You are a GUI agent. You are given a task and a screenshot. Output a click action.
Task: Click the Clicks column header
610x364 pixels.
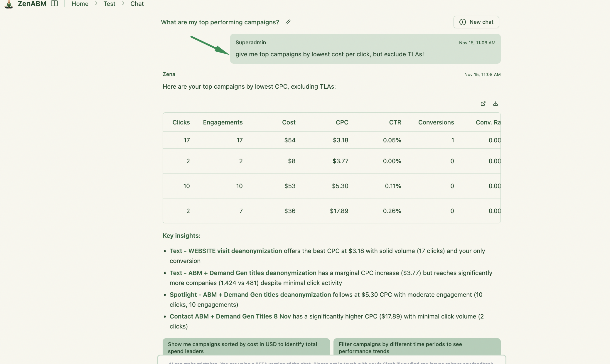click(181, 122)
